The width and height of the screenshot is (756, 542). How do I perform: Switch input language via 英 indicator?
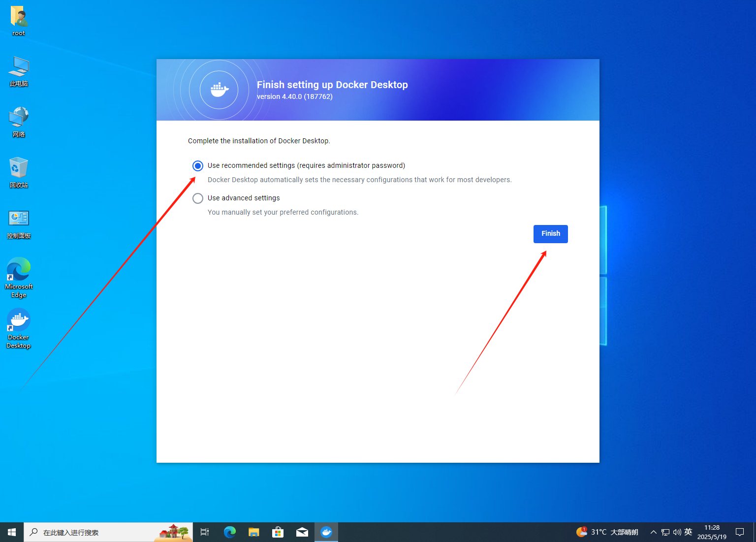(688, 532)
